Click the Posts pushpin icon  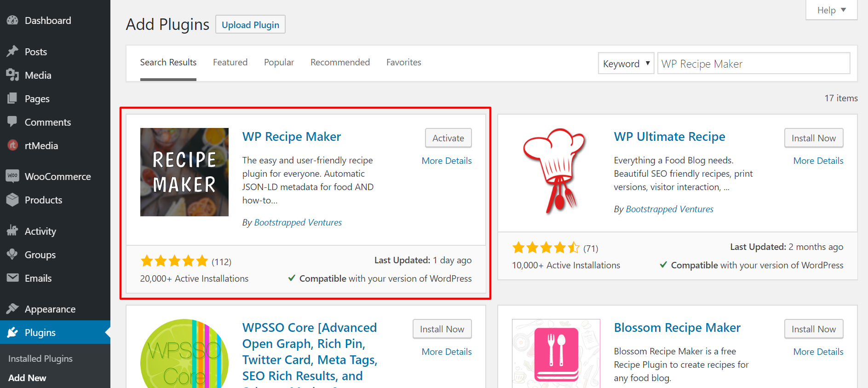[x=12, y=51]
